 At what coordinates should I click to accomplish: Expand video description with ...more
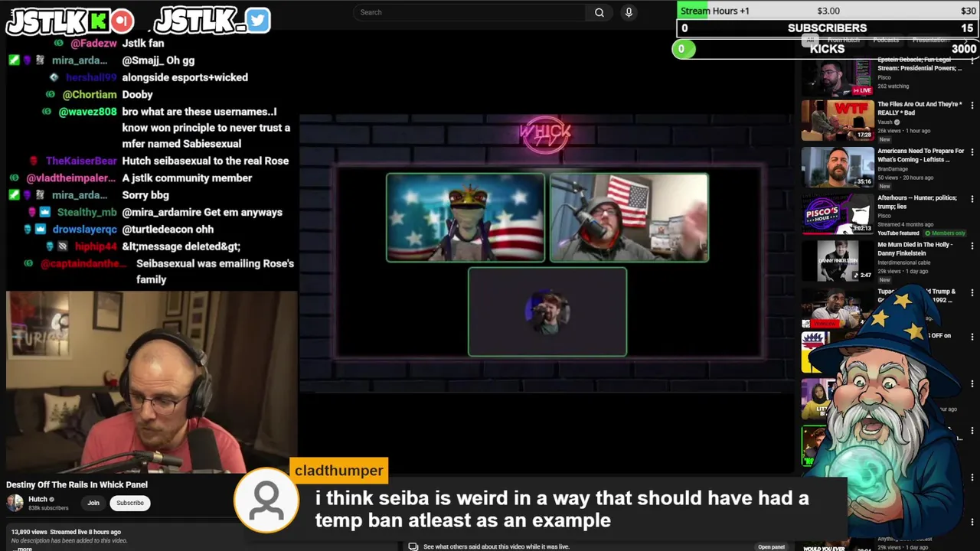coord(24,548)
